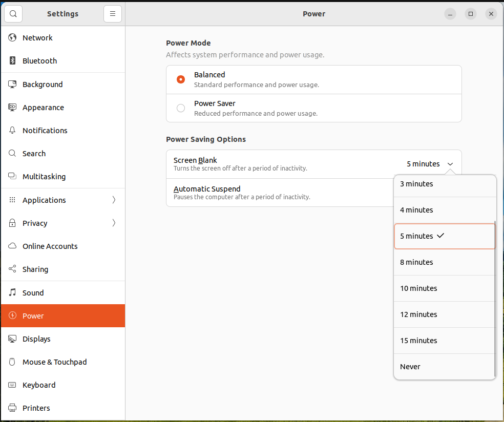Image resolution: width=504 pixels, height=422 pixels.
Task: Click the Power Saver label text
Action: tap(215, 103)
